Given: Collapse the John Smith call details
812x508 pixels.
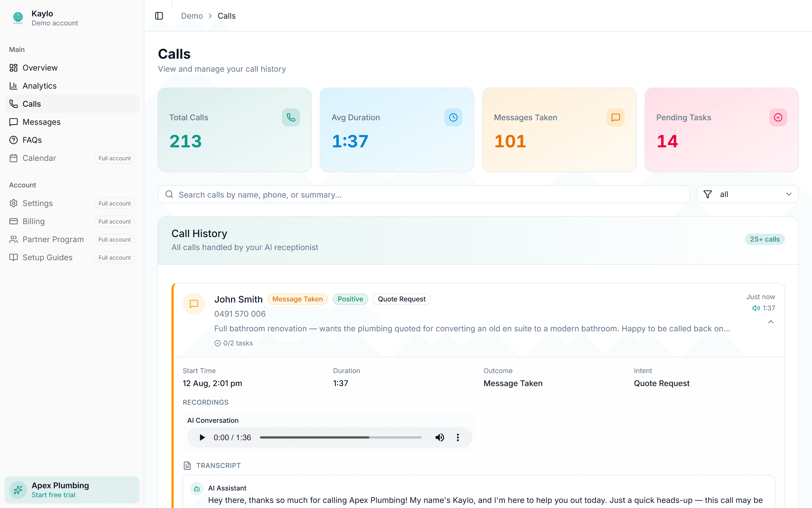Looking at the screenshot, I should click(770, 322).
